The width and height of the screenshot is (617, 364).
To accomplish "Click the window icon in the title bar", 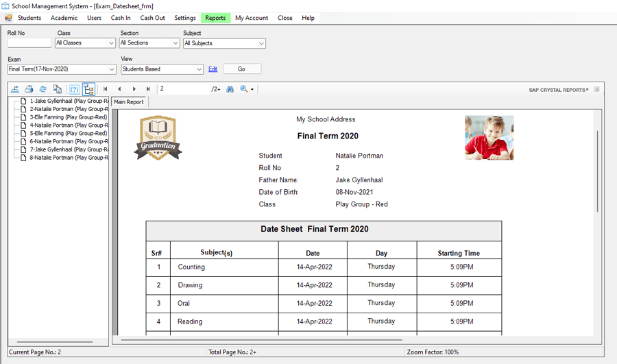I will click(x=5, y=6).
